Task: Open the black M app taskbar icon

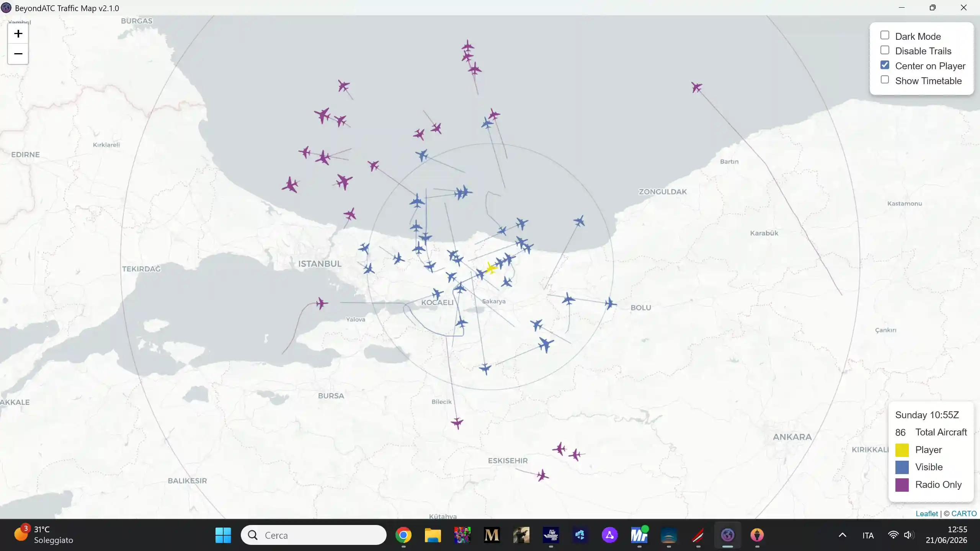Action: 492,535
